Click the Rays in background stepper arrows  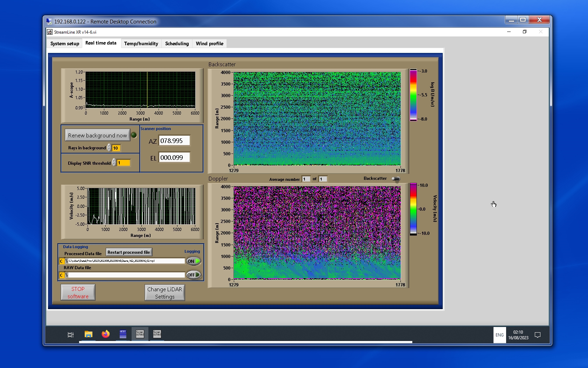109,148
